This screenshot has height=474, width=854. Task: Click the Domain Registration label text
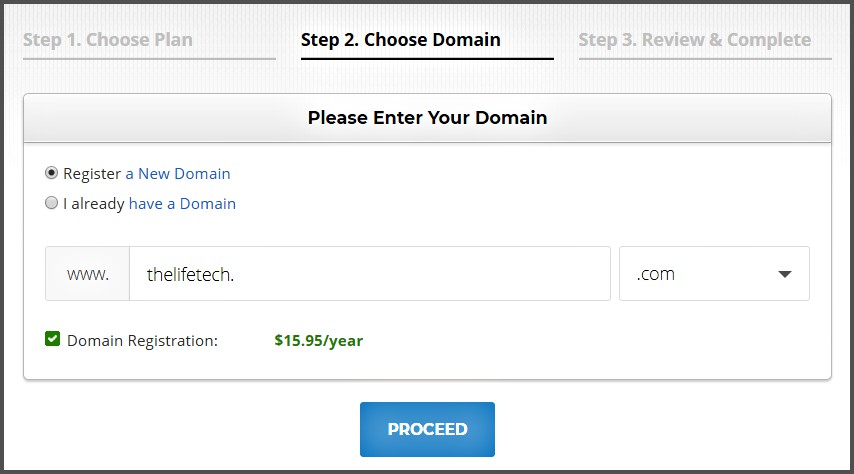(142, 340)
